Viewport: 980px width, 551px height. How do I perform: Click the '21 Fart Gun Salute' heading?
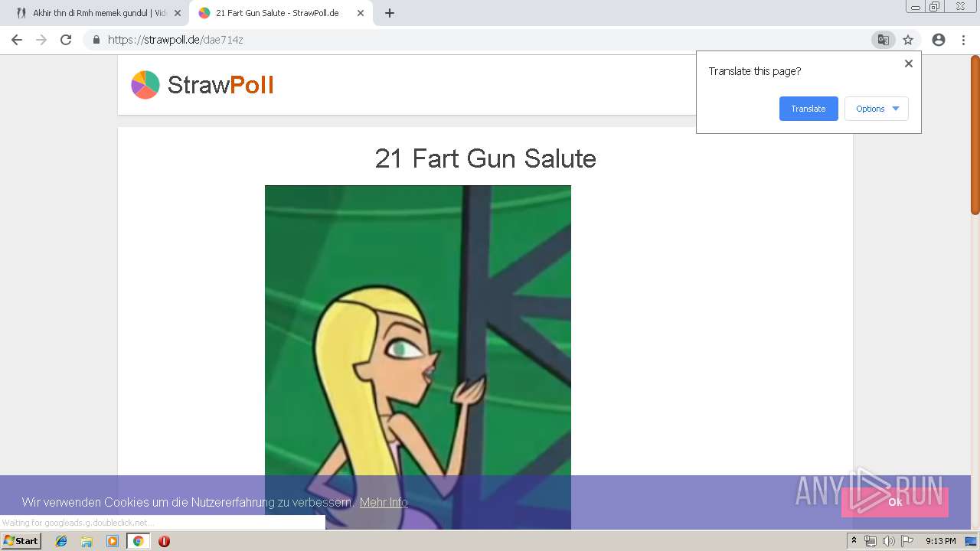(x=485, y=158)
